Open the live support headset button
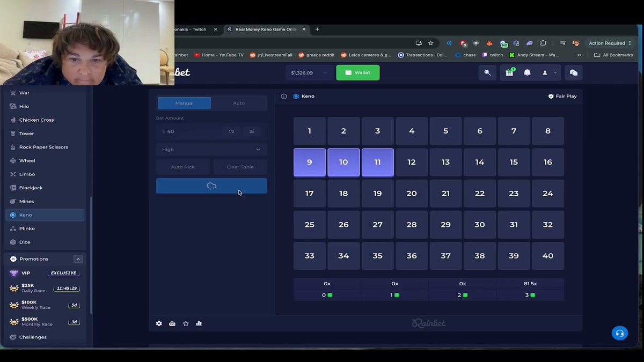This screenshot has height=362, width=644. (x=620, y=333)
